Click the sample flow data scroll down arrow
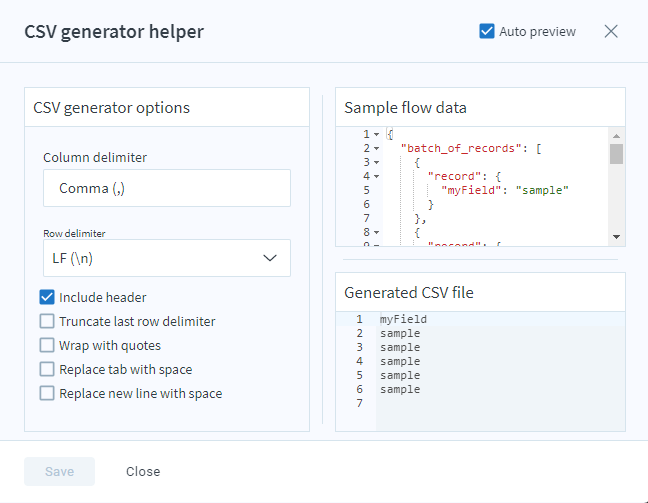648x503 pixels. [x=616, y=237]
